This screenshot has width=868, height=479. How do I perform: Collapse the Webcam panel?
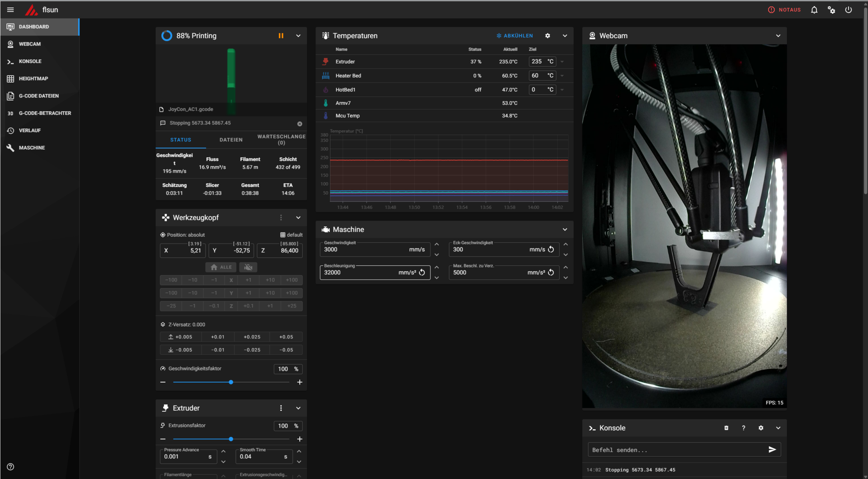(x=778, y=36)
